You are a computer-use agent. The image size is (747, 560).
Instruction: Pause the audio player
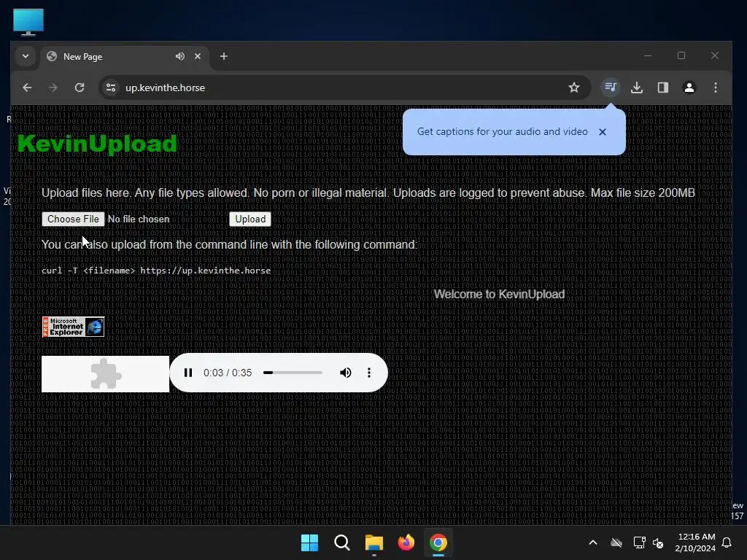click(x=188, y=373)
